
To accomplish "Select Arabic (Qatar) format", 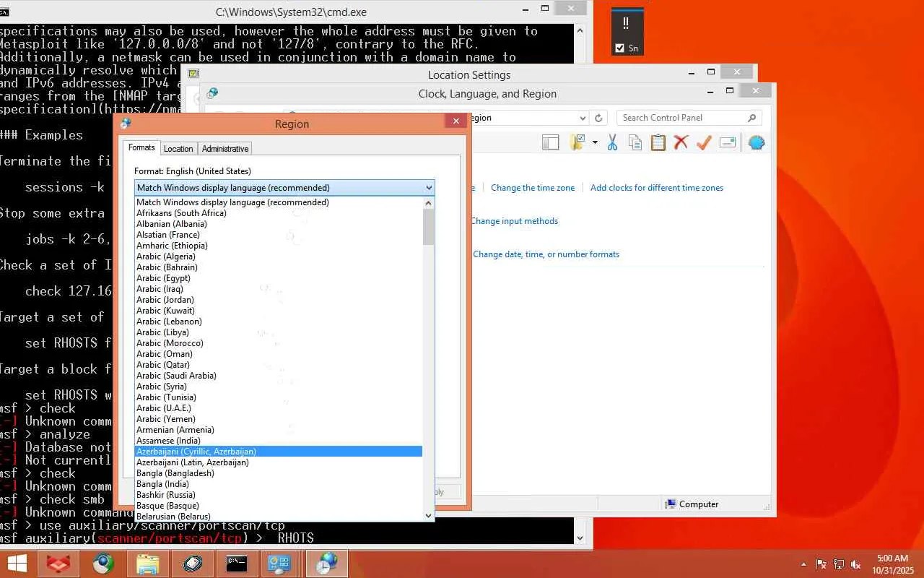I will tap(279, 365).
